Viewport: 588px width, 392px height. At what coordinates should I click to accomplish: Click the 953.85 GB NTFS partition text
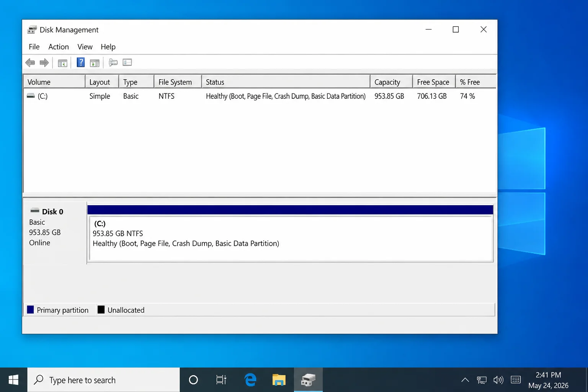pos(118,234)
